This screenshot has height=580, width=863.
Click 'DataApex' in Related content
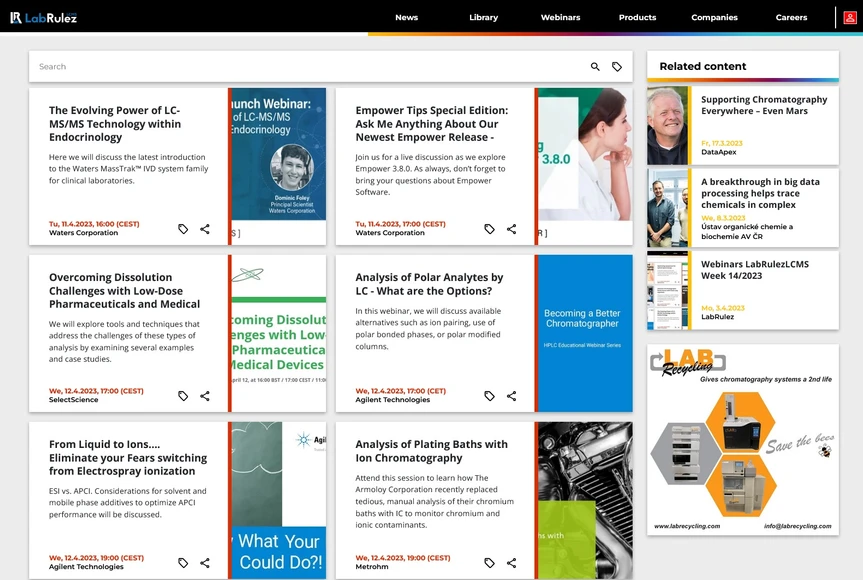tap(718, 152)
